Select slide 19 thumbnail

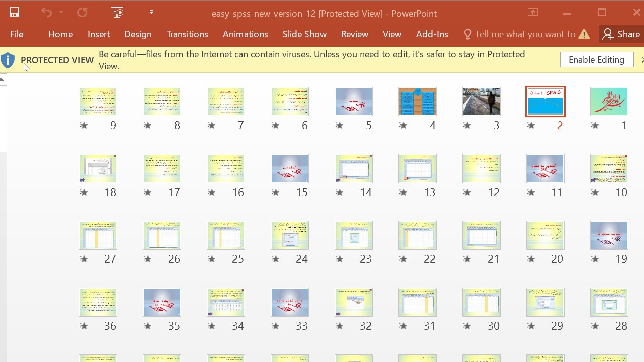tap(609, 235)
